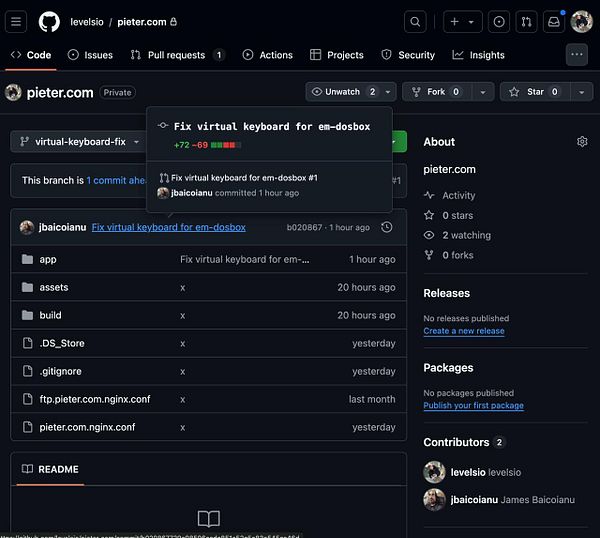Open the pull requests shortcut icon in header
This screenshot has height=538, width=600.
pyautogui.click(x=526, y=22)
